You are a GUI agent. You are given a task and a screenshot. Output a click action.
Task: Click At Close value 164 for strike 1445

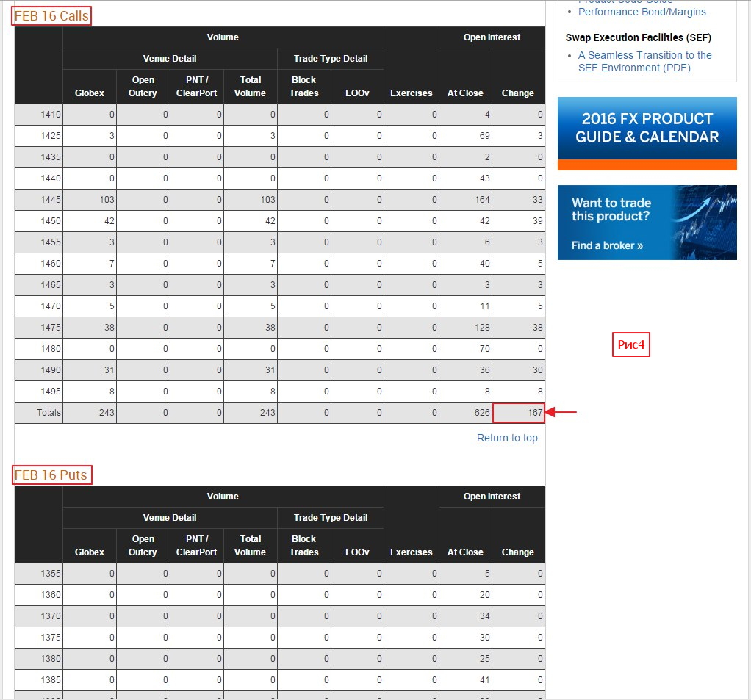click(482, 200)
